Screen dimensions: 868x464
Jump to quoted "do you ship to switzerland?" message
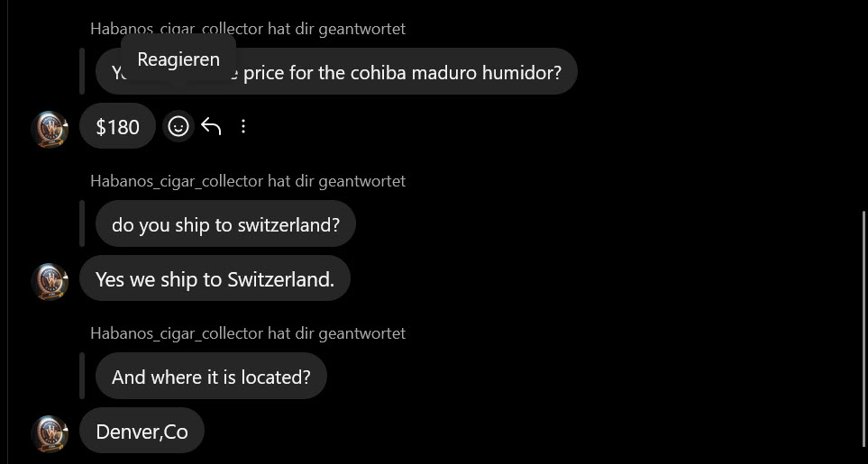[225, 224]
